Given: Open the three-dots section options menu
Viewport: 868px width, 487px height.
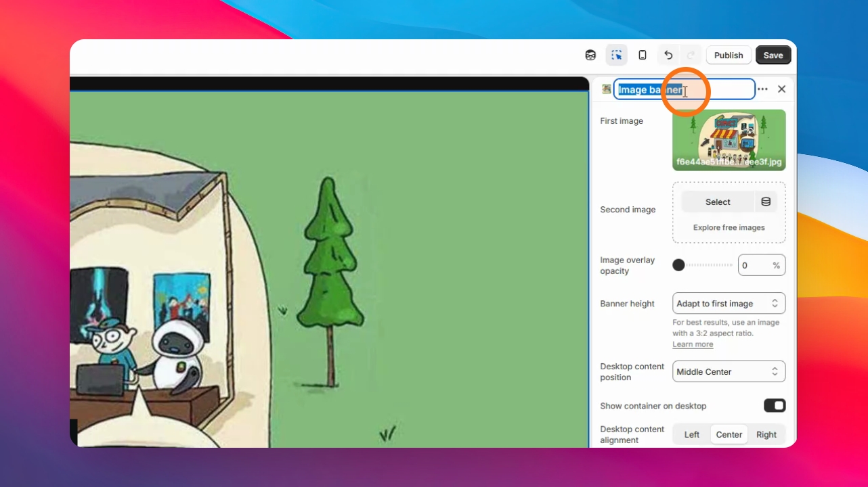Looking at the screenshot, I should click(763, 89).
